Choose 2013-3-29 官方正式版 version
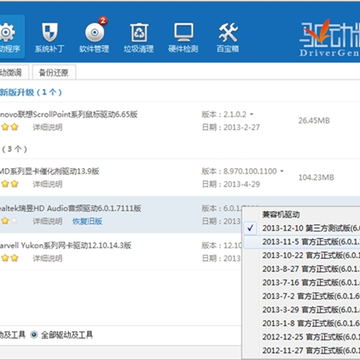The height and width of the screenshot is (360, 360). pos(302,310)
